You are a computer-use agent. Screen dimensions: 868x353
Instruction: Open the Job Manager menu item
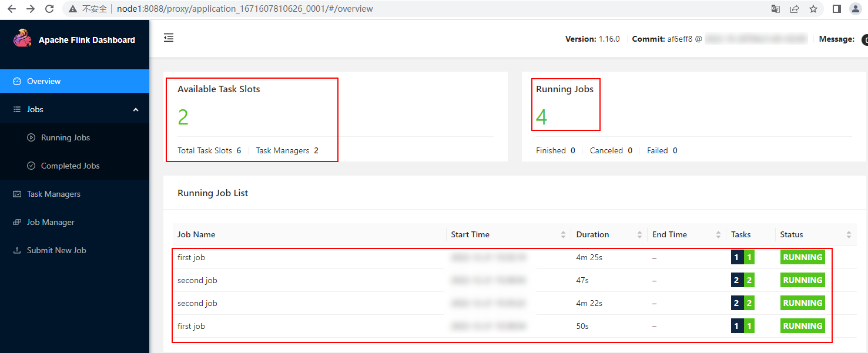pyautogui.click(x=75, y=222)
